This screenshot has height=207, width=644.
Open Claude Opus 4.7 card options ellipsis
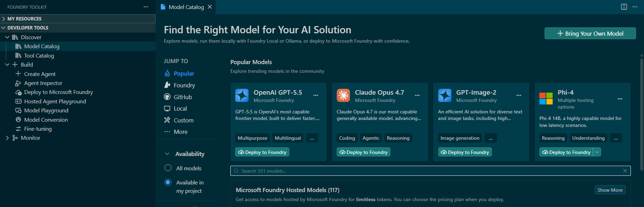(417, 95)
